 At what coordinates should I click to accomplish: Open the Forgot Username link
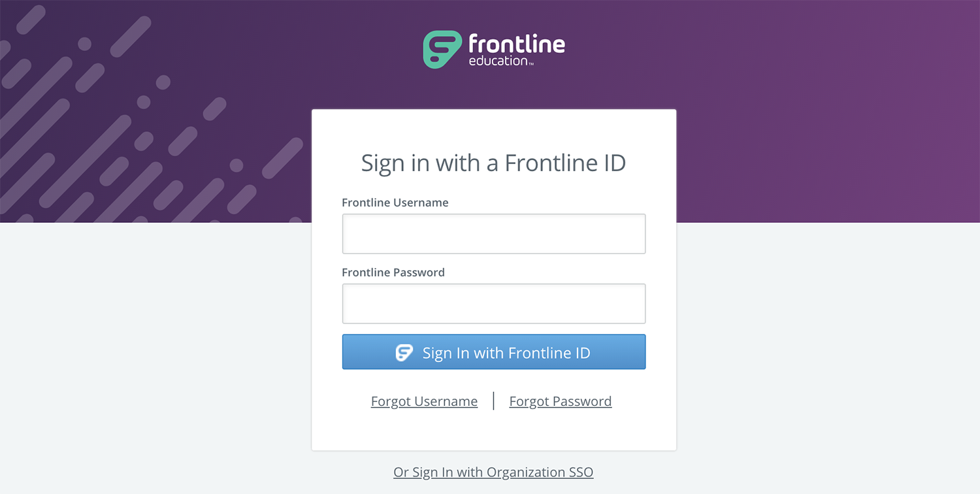pos(424,401)
